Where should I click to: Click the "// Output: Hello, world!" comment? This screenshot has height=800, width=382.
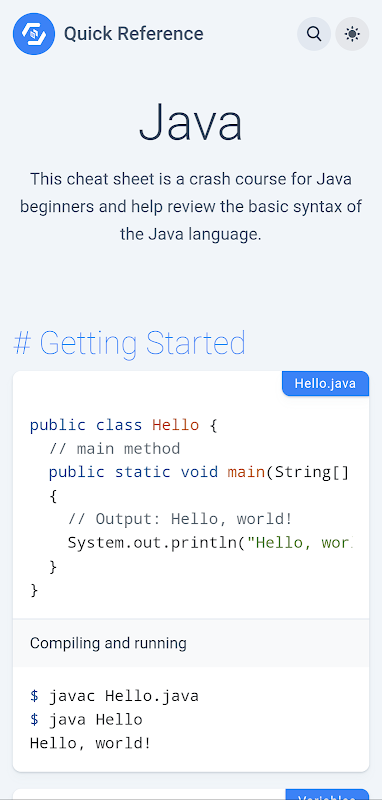point(180,519)
